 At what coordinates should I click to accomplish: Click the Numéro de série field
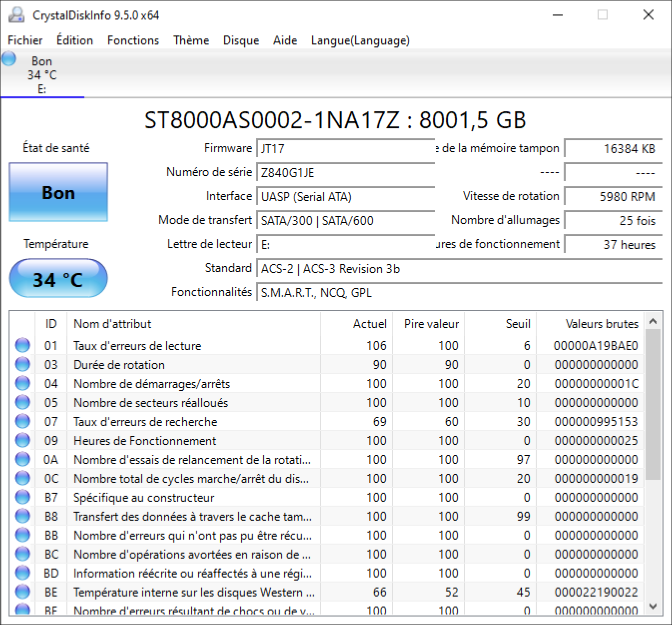pyautogui.click(x=345, y=173)
